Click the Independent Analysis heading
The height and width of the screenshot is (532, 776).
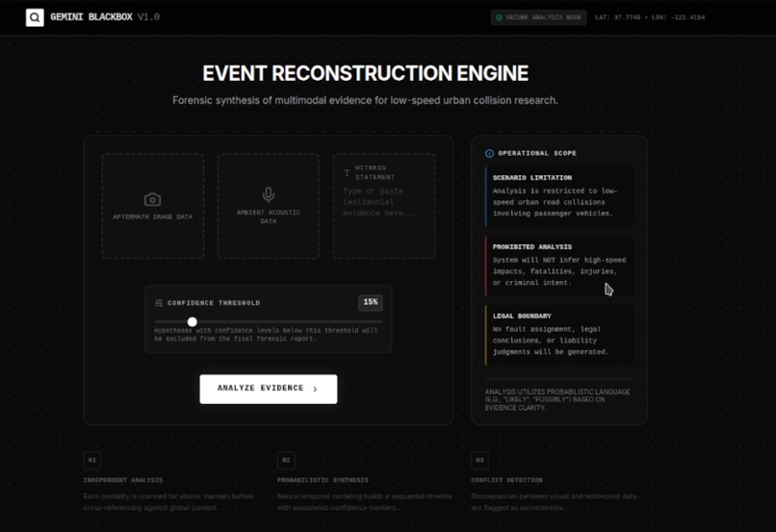[x=123, y=480]
